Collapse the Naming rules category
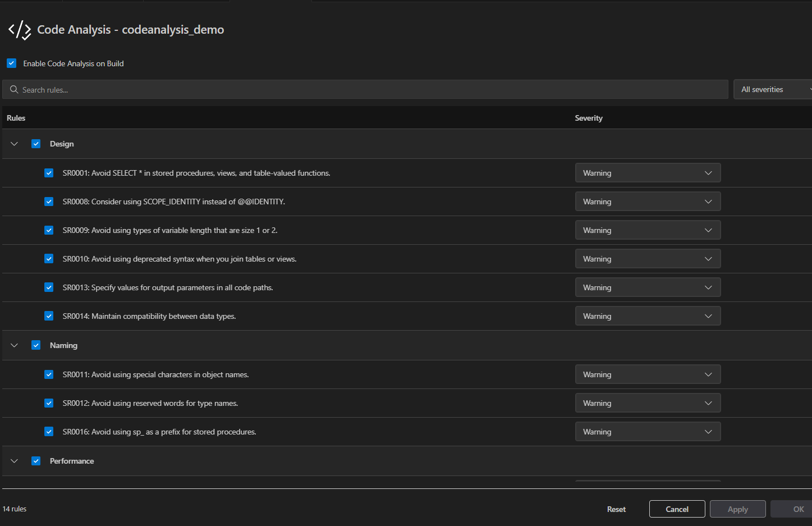 point(14,345)
